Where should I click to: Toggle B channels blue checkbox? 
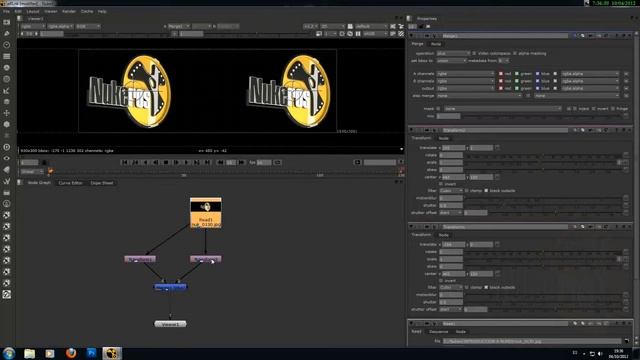tap(538, 81)
